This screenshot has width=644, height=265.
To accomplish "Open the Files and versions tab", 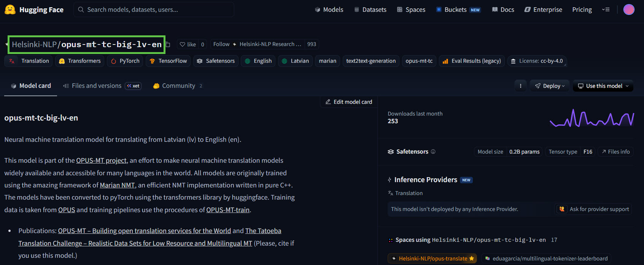I will (102, 86).
